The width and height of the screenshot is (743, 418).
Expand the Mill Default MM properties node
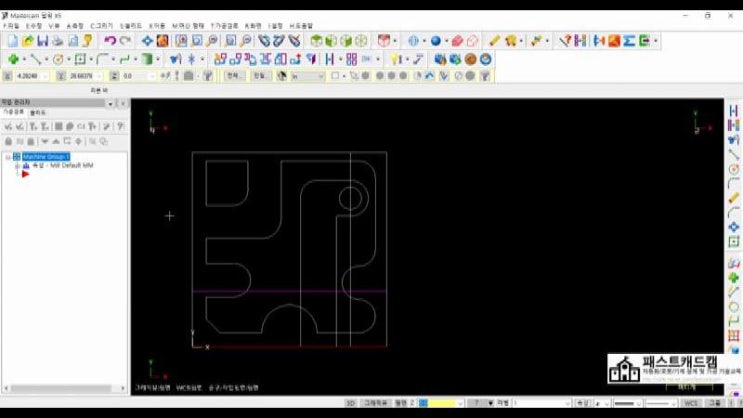[x=16, y=165]
